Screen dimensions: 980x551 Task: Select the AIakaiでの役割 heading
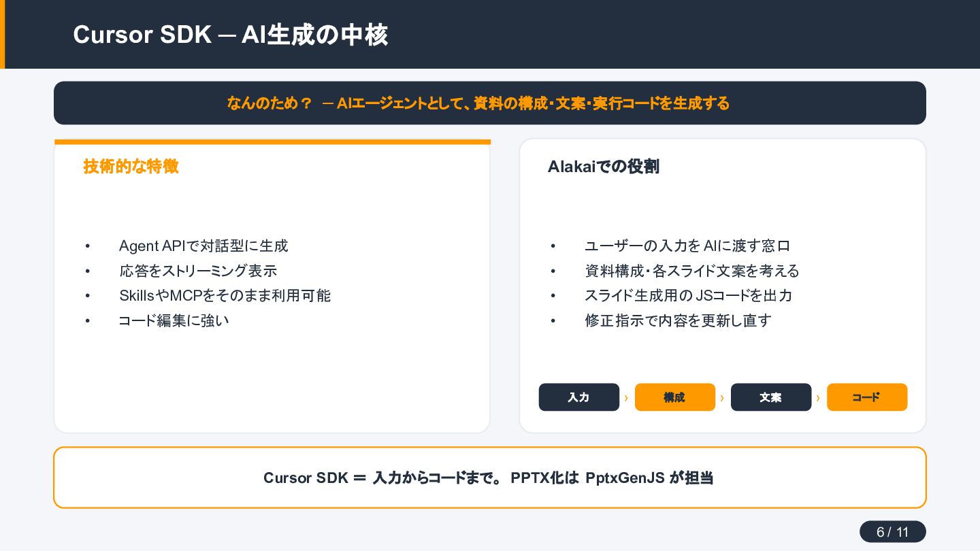point(604,167)
